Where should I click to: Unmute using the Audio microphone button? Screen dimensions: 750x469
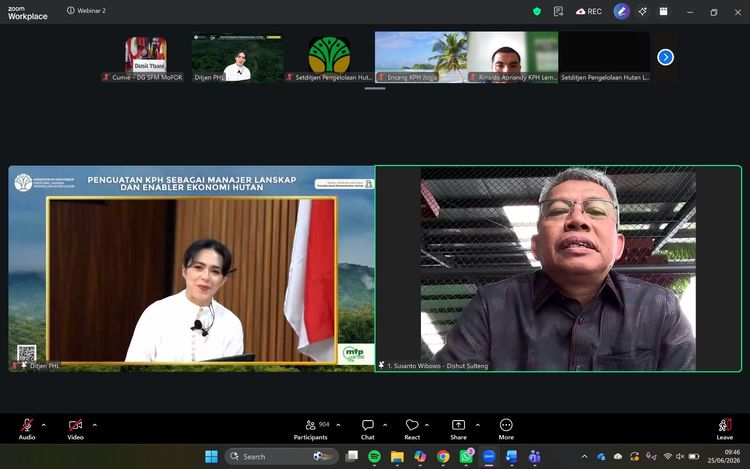[27, 429]
